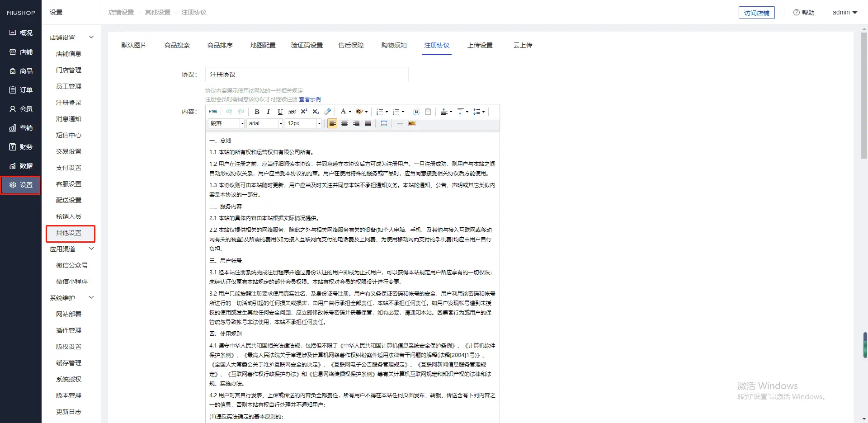This screenshot has height=423, width=868.
Task: Toggle bold formatting in the editor
Action: pyautogui.click(x=257, y=112)
